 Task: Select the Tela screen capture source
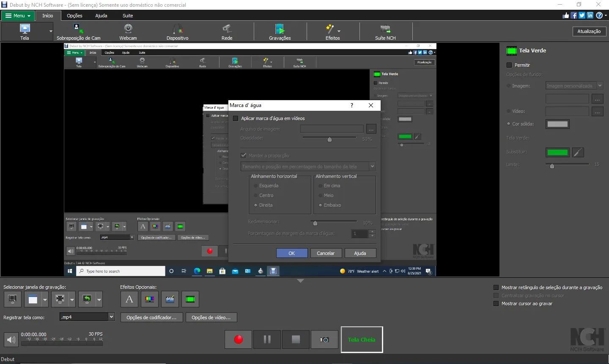pyautogui.click(x=25, y=32)
